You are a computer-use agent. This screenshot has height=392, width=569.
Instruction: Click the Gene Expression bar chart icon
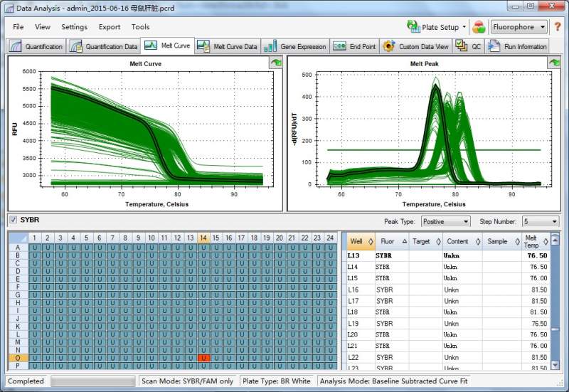pyautogui.click(x=270, y=46)
